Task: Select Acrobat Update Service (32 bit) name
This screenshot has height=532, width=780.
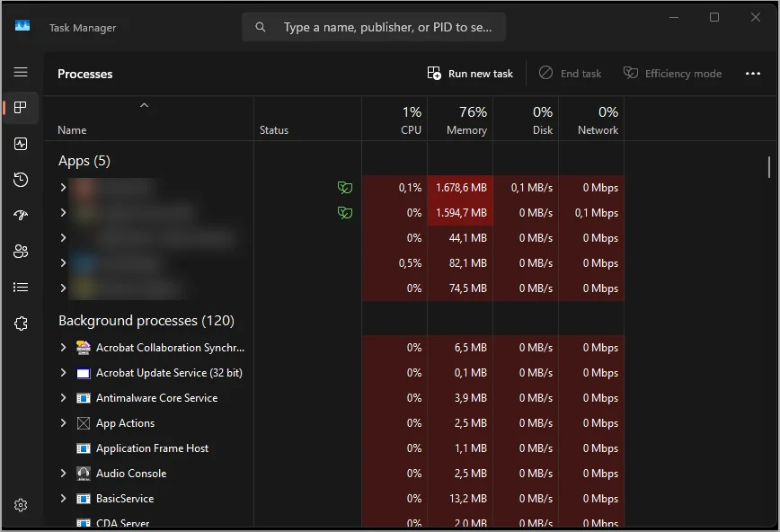Action: [169, 373]
